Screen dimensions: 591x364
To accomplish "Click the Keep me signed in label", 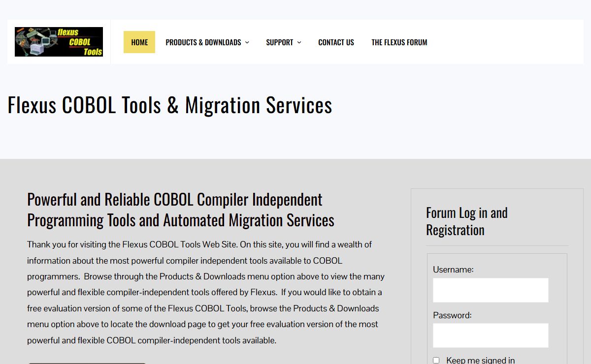I will tap(480, 360).
